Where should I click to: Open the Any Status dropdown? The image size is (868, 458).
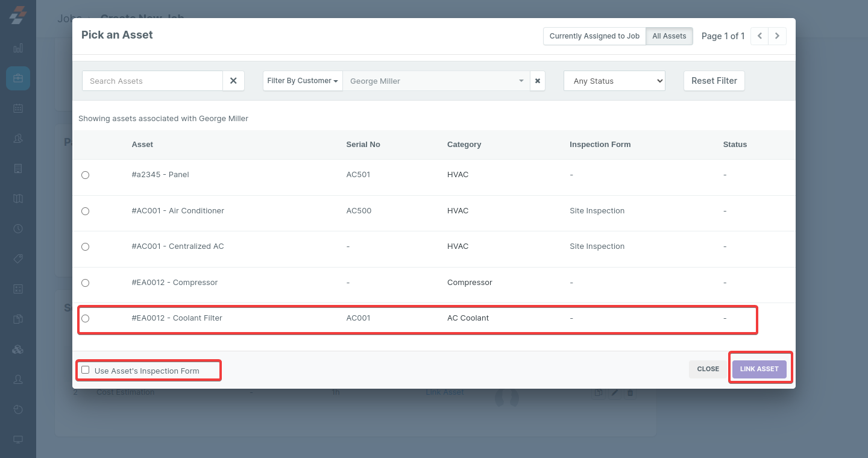click(614, 81)
